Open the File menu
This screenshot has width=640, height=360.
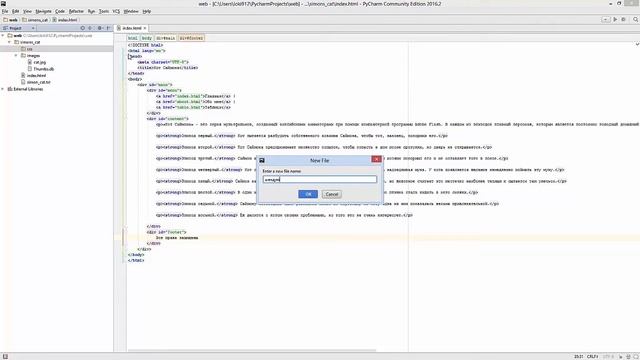(5, 11)
